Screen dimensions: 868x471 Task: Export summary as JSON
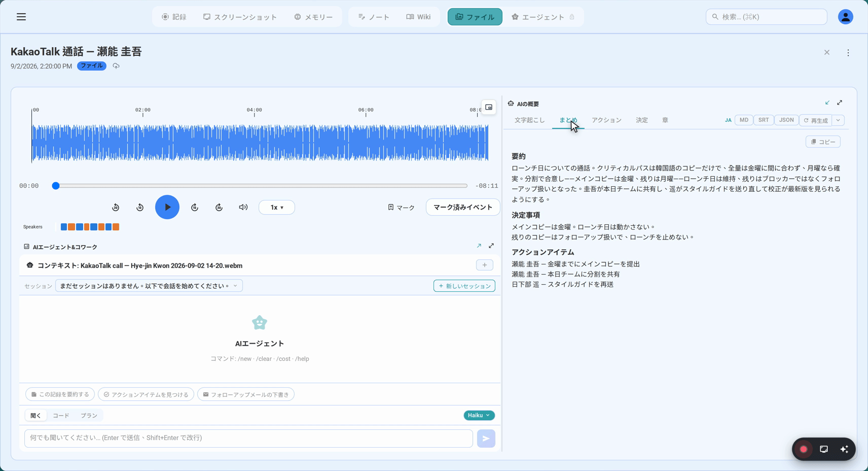coord(786,120)
